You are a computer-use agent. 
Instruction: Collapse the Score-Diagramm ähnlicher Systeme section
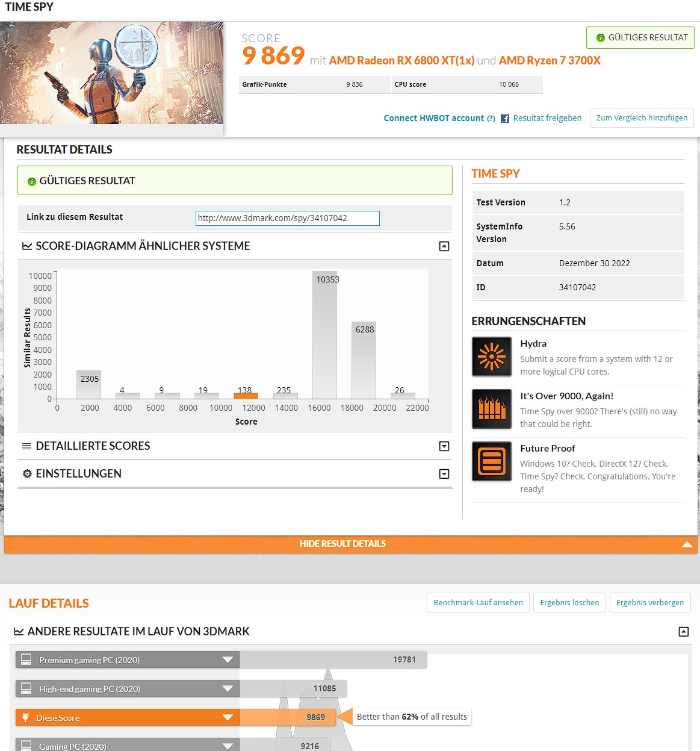[444, 246]
